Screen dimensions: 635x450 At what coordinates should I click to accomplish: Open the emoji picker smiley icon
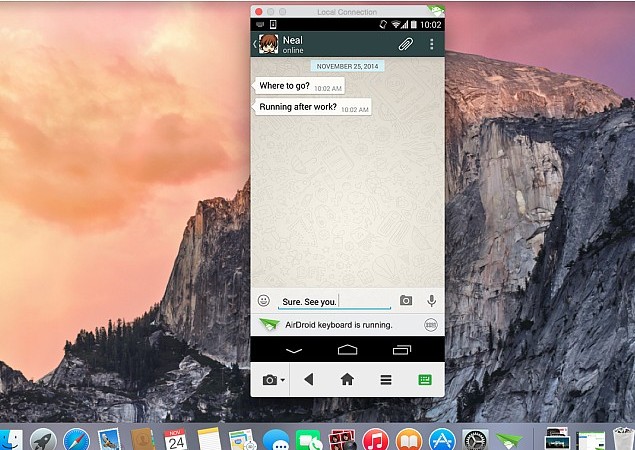pos(264,300)
